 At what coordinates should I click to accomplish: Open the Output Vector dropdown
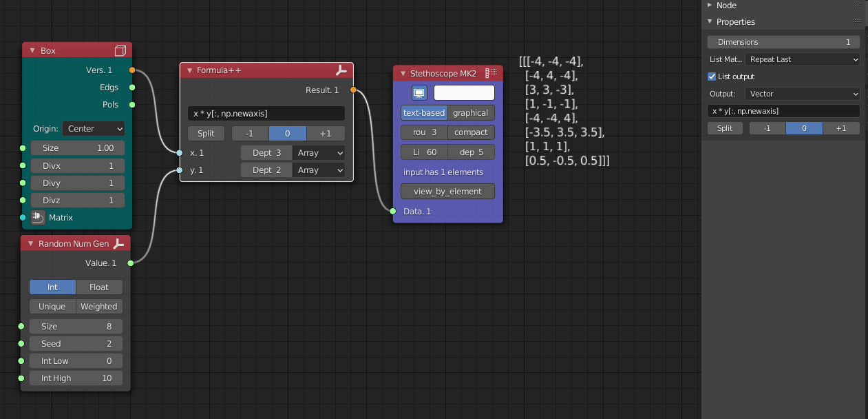(803, 94)
